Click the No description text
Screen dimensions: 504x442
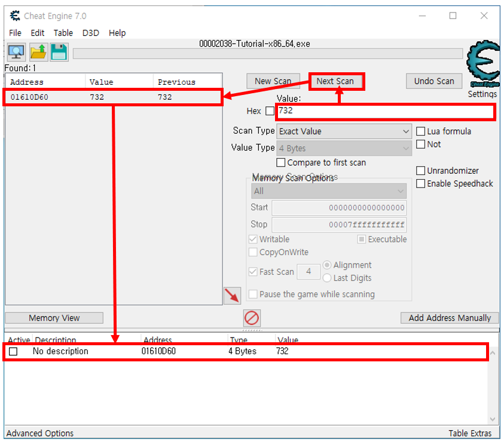pos(60,351)
